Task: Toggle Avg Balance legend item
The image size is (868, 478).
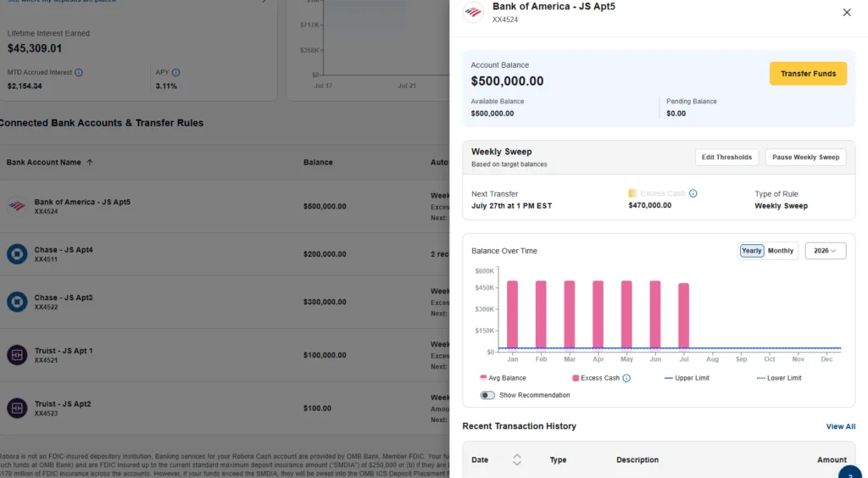Action: [x=503, y=378]
